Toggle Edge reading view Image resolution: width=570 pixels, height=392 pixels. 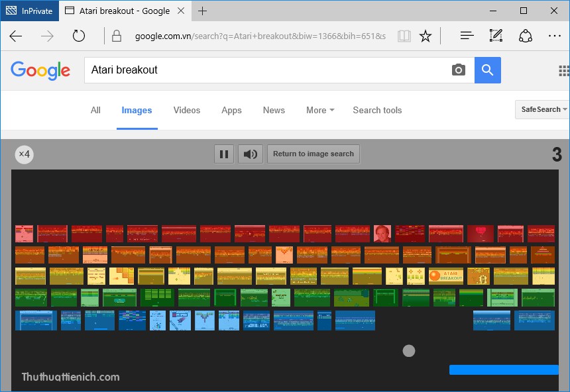click(404, 36)
